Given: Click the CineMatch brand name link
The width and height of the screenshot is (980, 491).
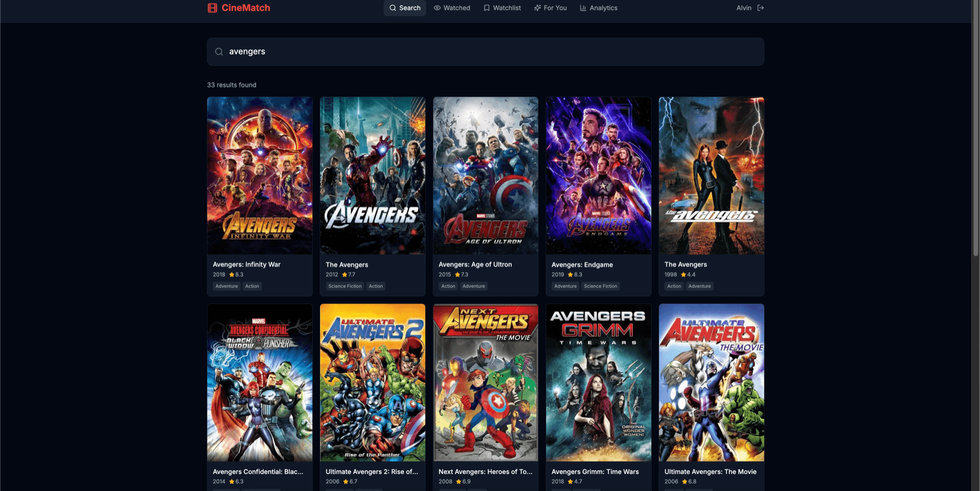Looking at the screenshot, I should (x=246, y=8).
